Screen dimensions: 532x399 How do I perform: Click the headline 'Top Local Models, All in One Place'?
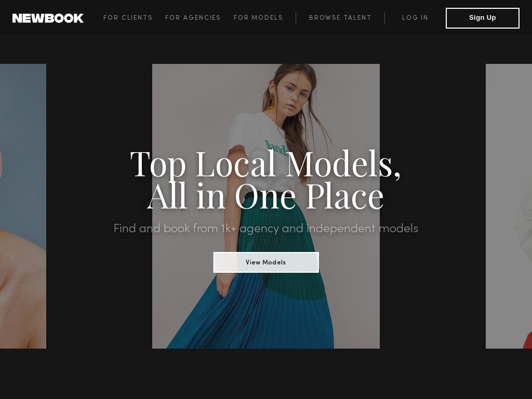265,180
